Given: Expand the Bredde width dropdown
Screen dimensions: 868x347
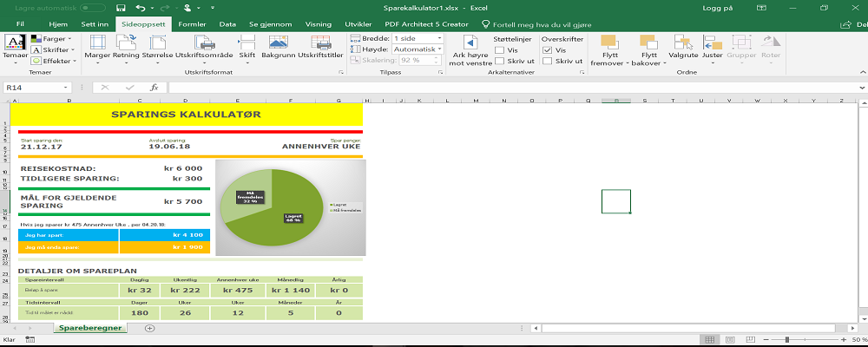Looking at the screenshot, I should click(x=439, y=38).
